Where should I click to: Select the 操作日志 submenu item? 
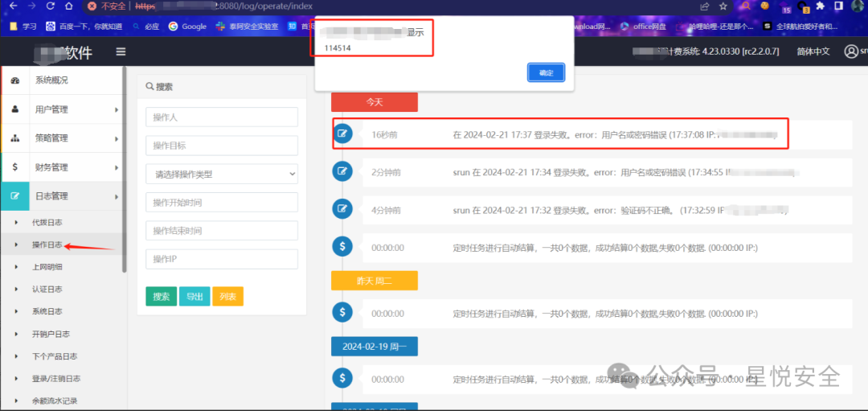click(x=47, y=245)
